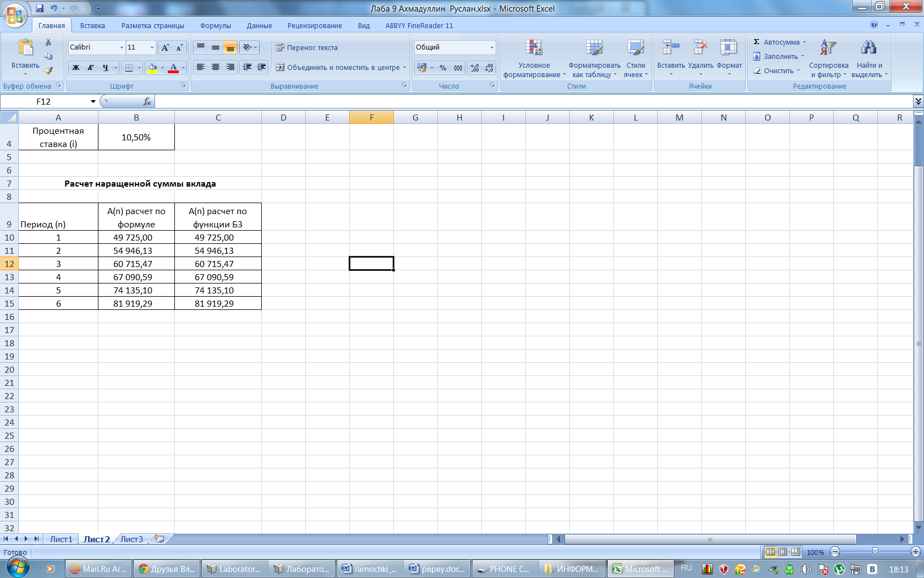Click the Delete cells icon

(700, 47)
